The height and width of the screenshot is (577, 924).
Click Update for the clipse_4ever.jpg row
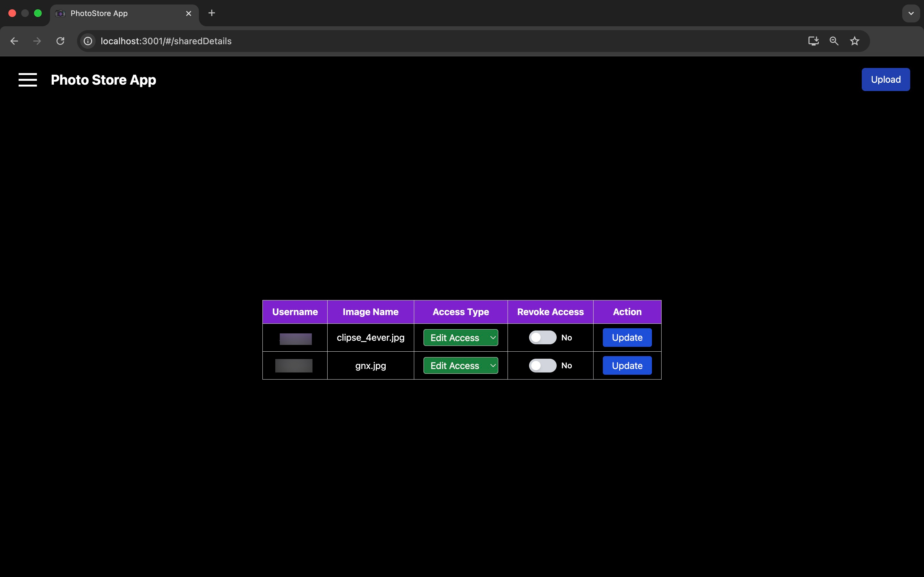tap(627, 337)
